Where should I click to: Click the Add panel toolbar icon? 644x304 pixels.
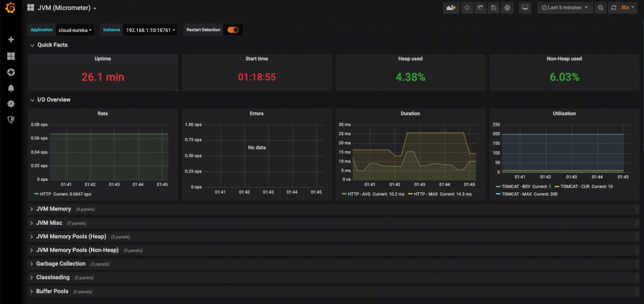(x=451, y=8)
